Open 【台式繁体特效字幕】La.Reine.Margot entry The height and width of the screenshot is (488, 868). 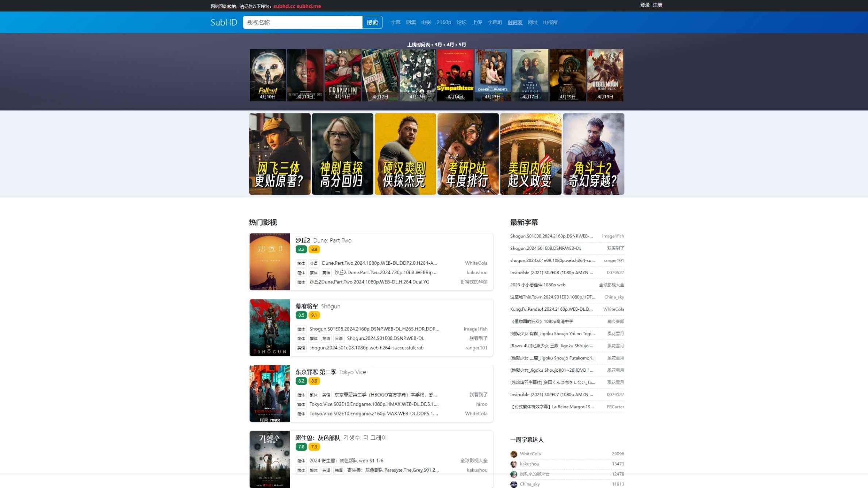tap(552, 407)
